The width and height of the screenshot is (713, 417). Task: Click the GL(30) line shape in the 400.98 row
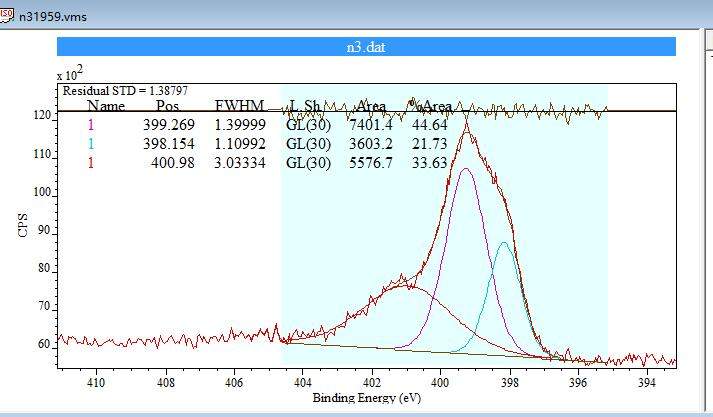(x=308, y=163)
